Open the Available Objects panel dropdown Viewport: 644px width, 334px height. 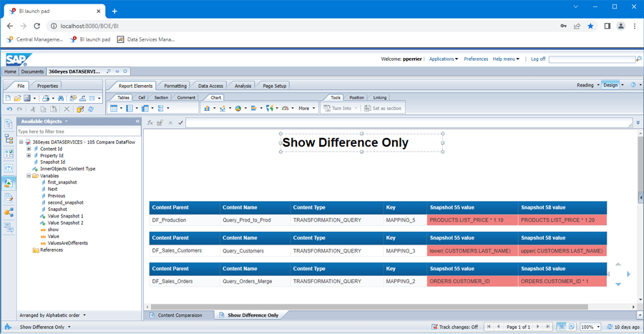pyautogui.click(x=66, y=122)
